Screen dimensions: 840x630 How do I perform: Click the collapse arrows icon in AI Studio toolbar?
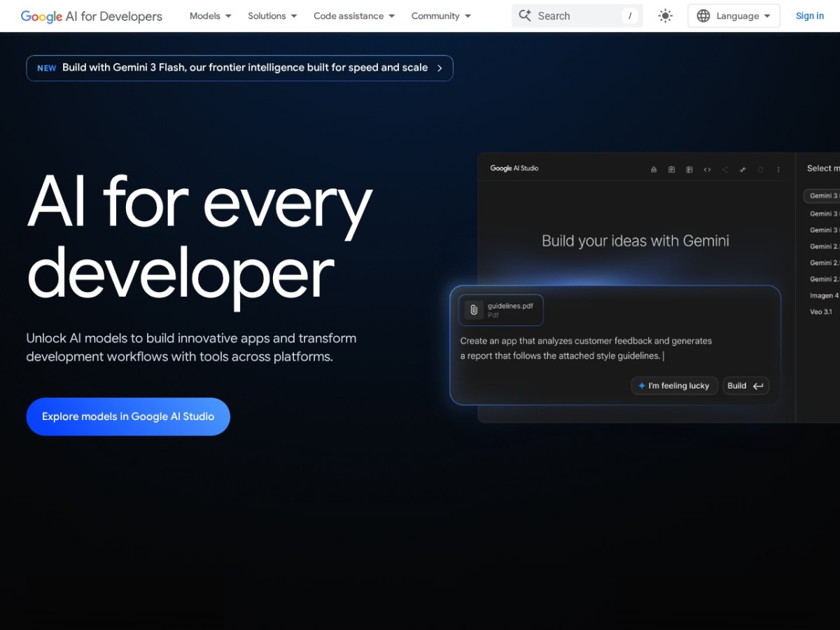pos(743,169)
